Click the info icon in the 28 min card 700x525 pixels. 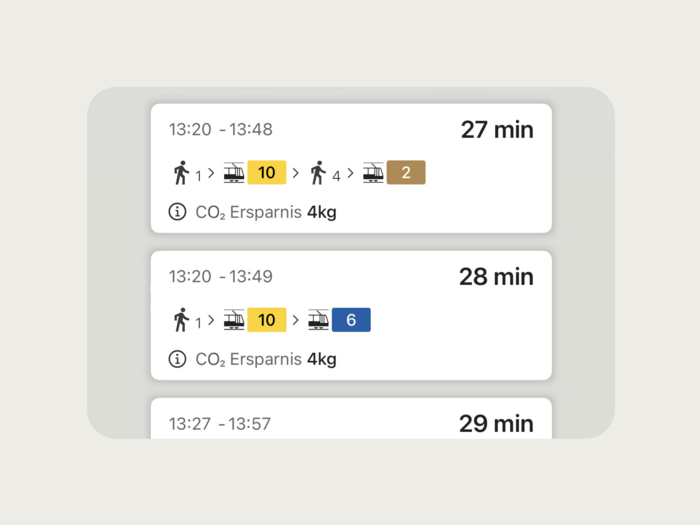(x=177, y=359)
